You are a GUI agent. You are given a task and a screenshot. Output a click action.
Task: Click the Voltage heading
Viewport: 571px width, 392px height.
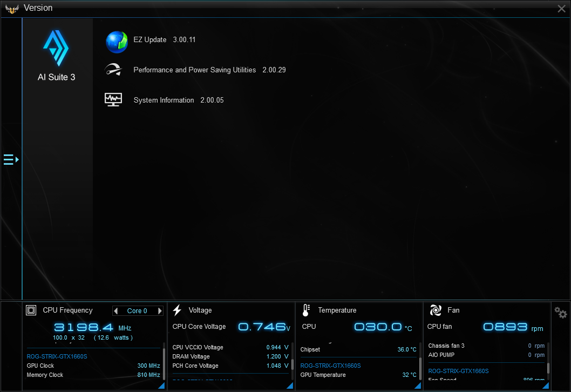coord(200,310)
